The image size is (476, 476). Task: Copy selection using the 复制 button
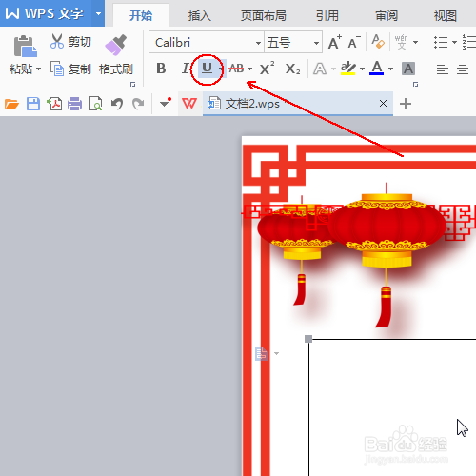click(70, 69)
